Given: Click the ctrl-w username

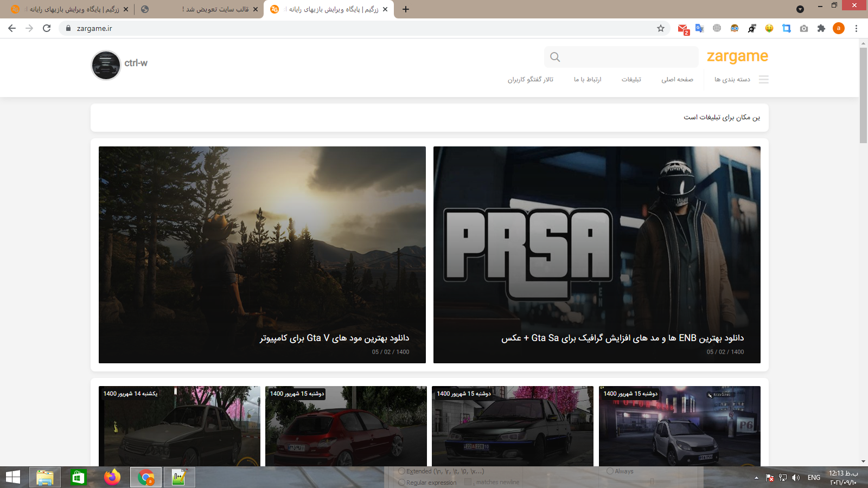Looking at the screenshot, I should [x=136, y=63].
